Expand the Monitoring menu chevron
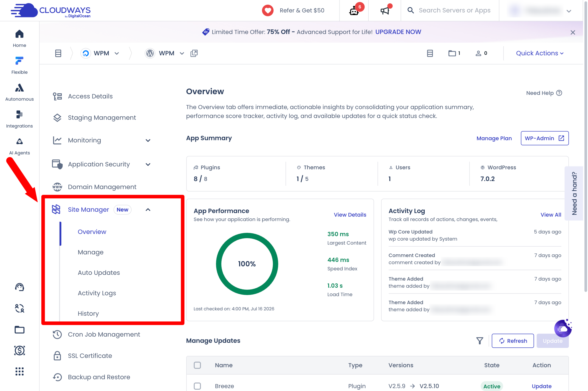588x391 pixels. click(148, 140)
